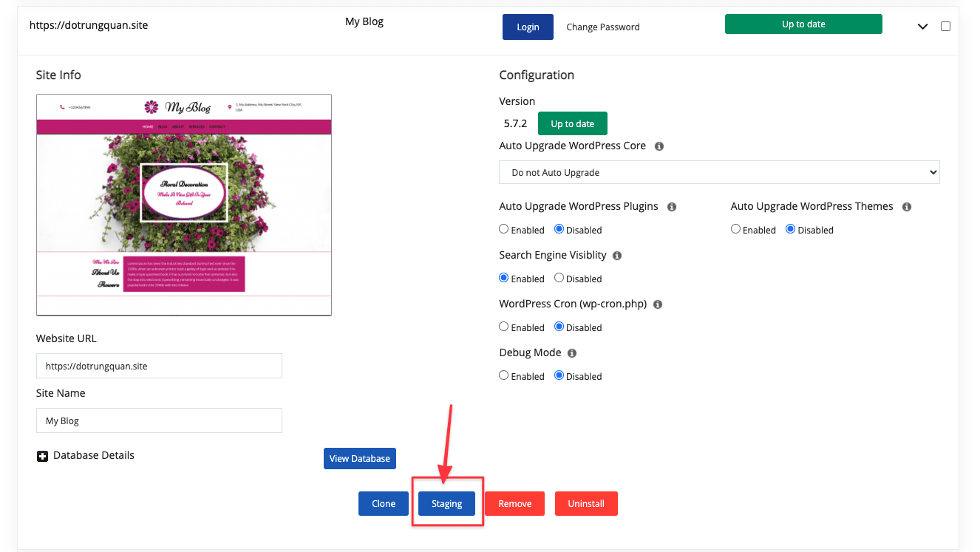Click inside the Website URL field
The width and height of the screenshot is (980, 552).
tap(159, 366)
